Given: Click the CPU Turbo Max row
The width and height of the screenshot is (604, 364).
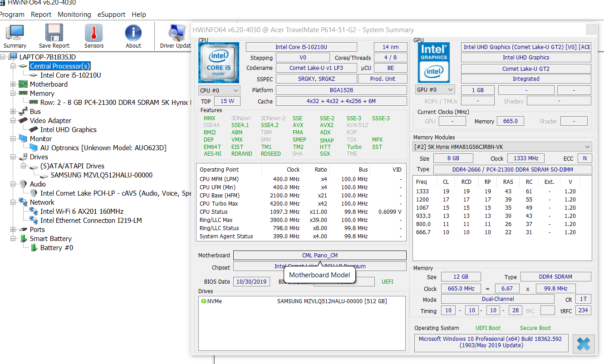Looking at the screenshot, I should pos(301,203).
